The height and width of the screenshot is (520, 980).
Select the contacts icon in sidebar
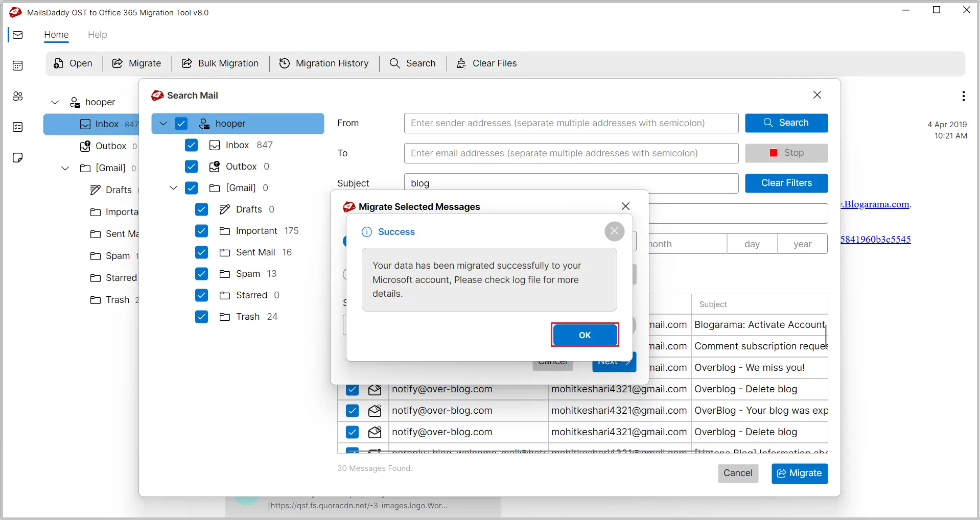pos(18,97)
